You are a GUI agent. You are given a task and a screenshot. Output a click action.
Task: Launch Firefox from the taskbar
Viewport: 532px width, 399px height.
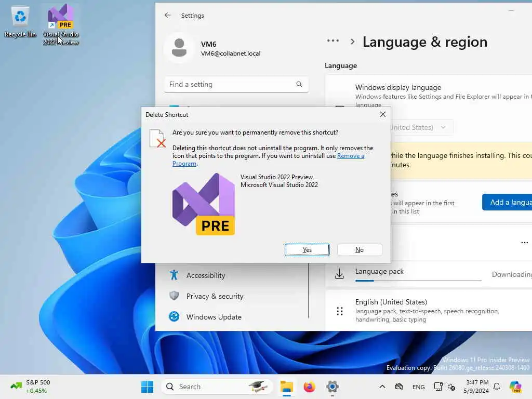tap(310, 387)
